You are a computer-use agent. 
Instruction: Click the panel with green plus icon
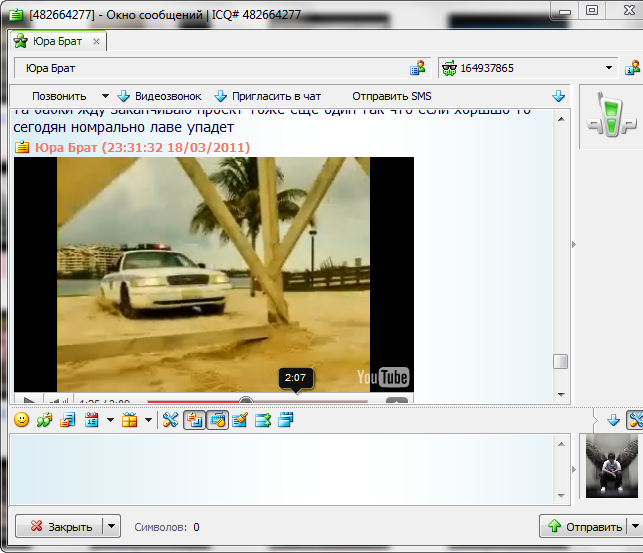coord(263,420)
